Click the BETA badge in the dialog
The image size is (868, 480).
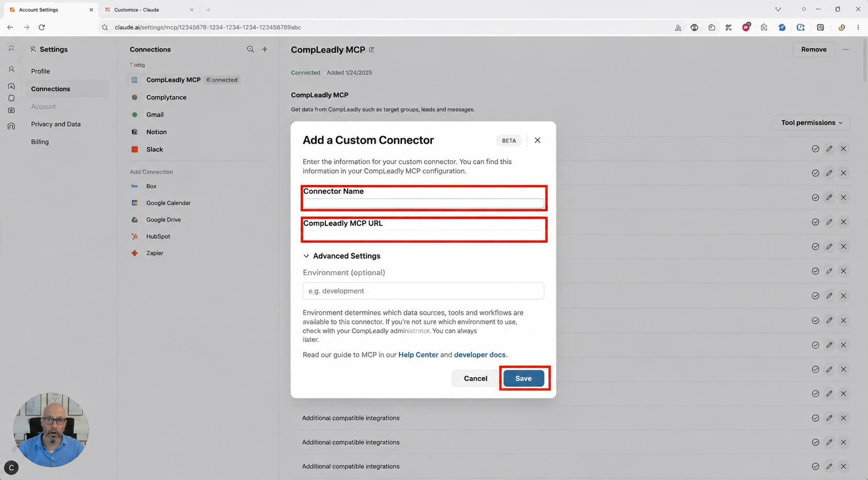point(509,140)
